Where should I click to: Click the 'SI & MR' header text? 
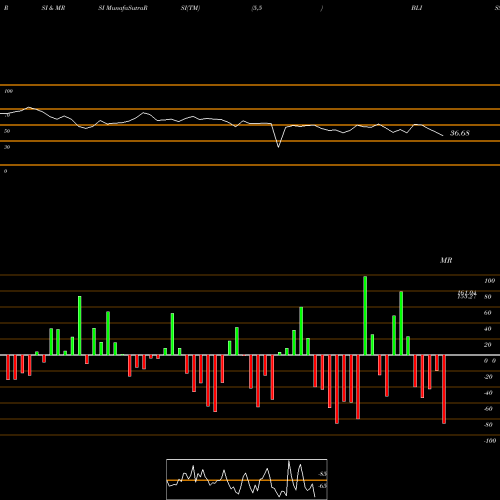pyautogui.click(x=53, y=8)
